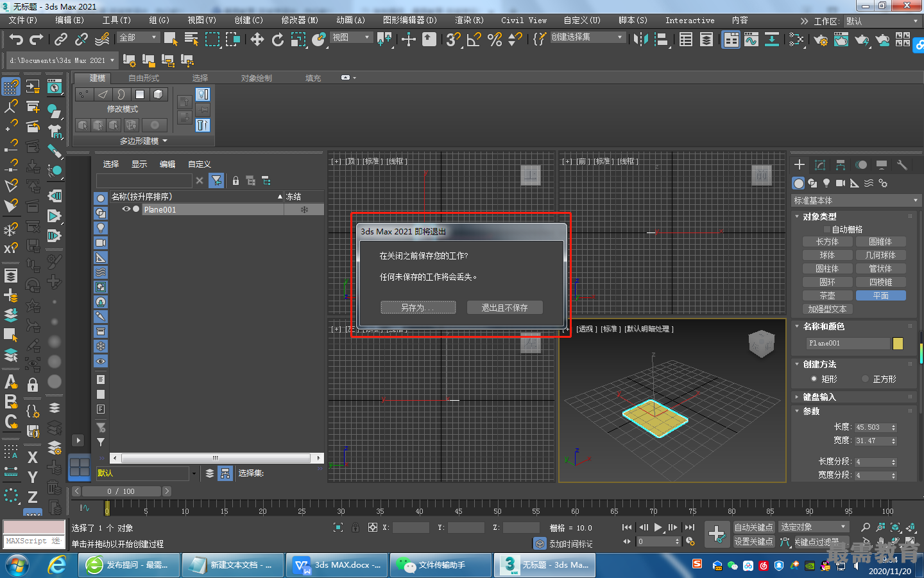The width and height of the screenshot is (924, 578).
Task: Activate the Select and Rotate tool
Action: [x=278, y=40]
